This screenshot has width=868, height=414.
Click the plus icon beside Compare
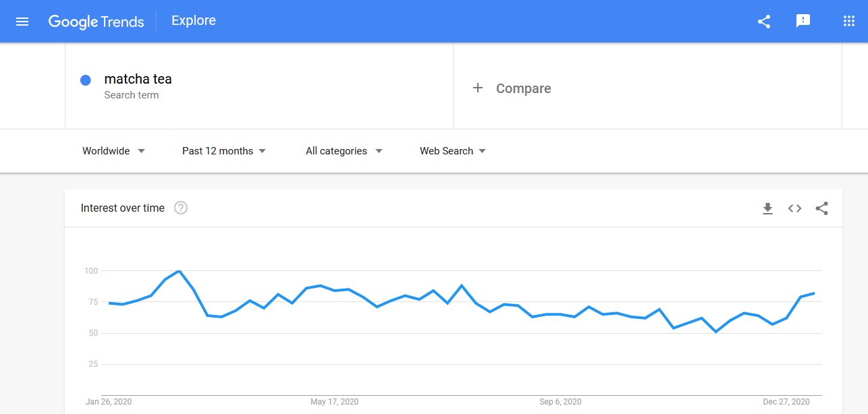coord(478,88)
